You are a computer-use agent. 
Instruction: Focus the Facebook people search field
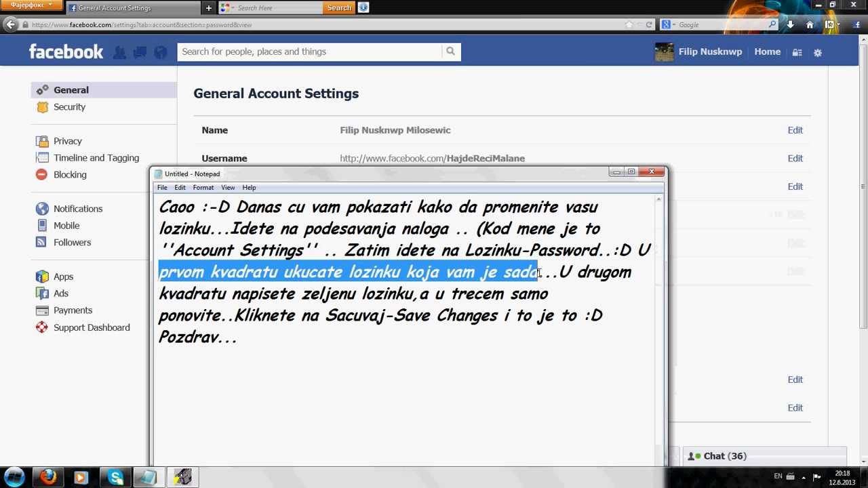[x=309, y=52]
